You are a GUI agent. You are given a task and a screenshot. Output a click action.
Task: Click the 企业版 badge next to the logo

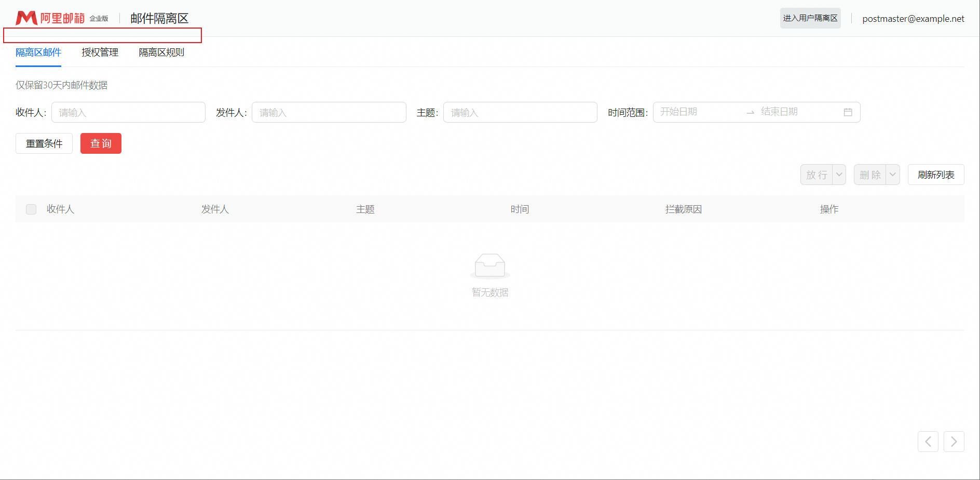point(99,19)
